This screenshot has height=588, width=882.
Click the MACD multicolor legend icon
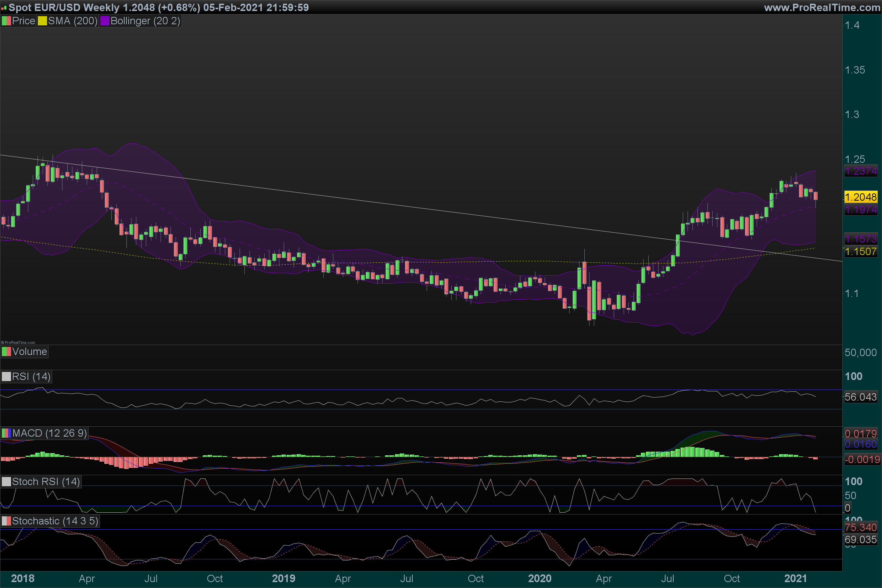(6, 433)
